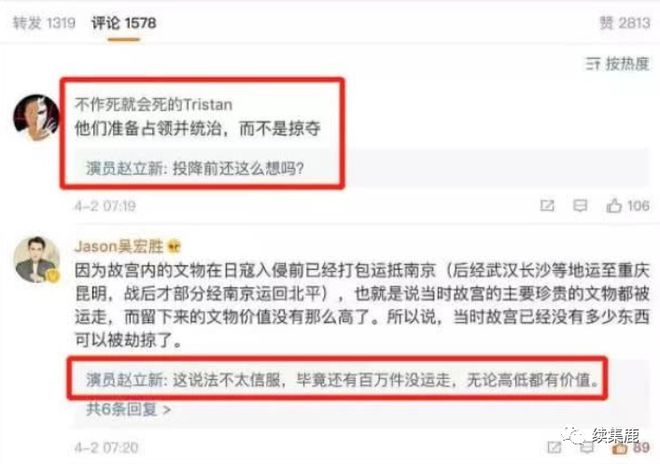The height and width of the screenshot is (464, 660).
Task: Expand 共6条回复 replies
Action: click(128, 408)
